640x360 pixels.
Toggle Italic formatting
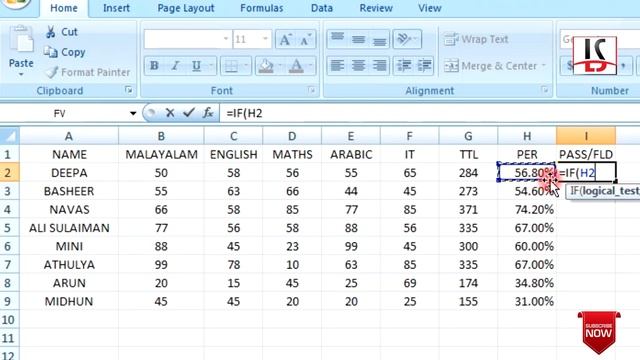point(176,65)
